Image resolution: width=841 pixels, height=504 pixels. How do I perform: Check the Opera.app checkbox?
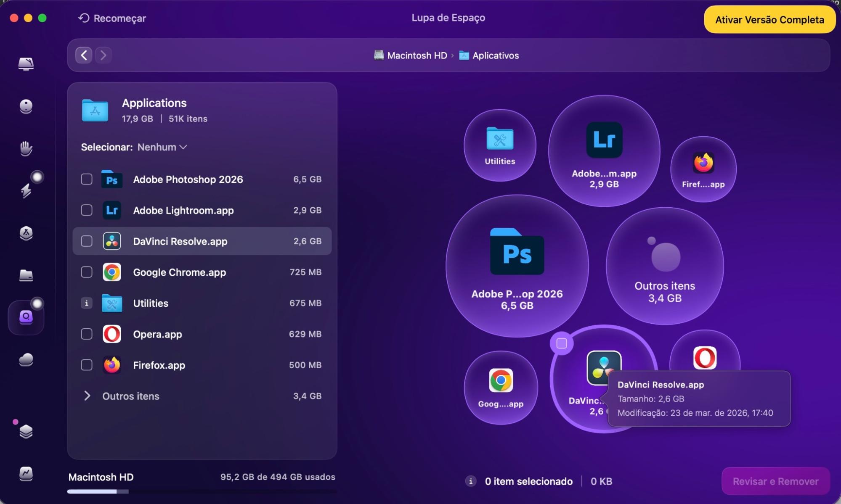click(x=86, y=334)
